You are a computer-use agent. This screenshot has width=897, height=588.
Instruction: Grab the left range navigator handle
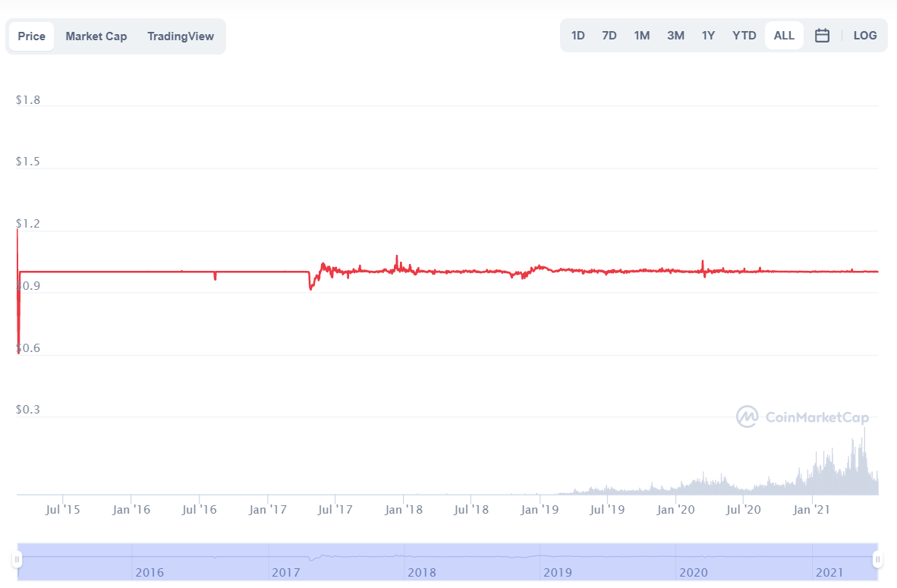click(x=17, y=559)
